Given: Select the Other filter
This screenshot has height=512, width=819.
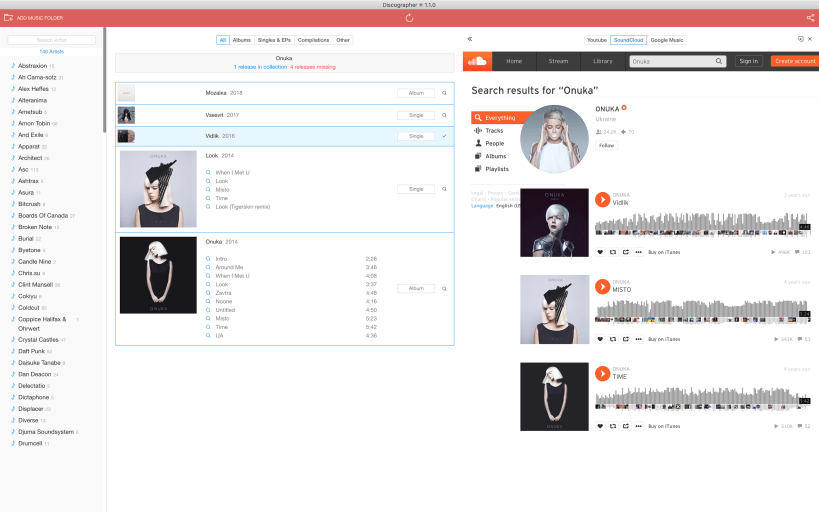Looking at the screenshot, I should [x=343, y=40].
